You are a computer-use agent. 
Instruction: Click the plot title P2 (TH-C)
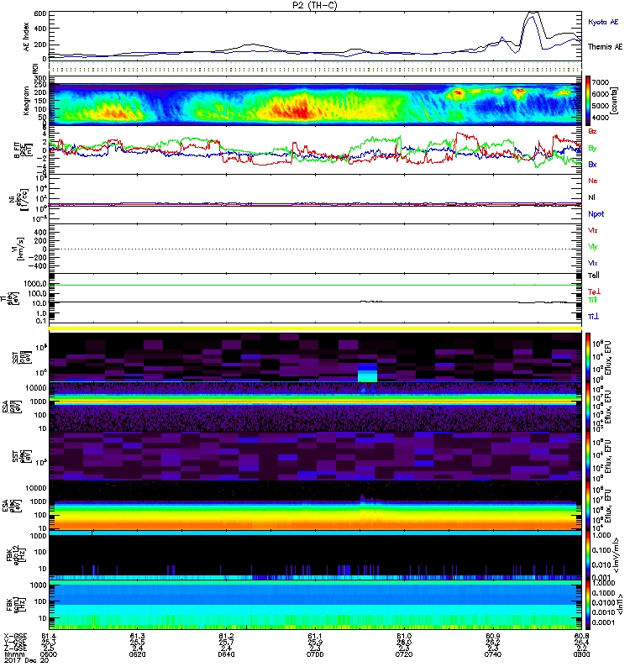pos(315,5)
